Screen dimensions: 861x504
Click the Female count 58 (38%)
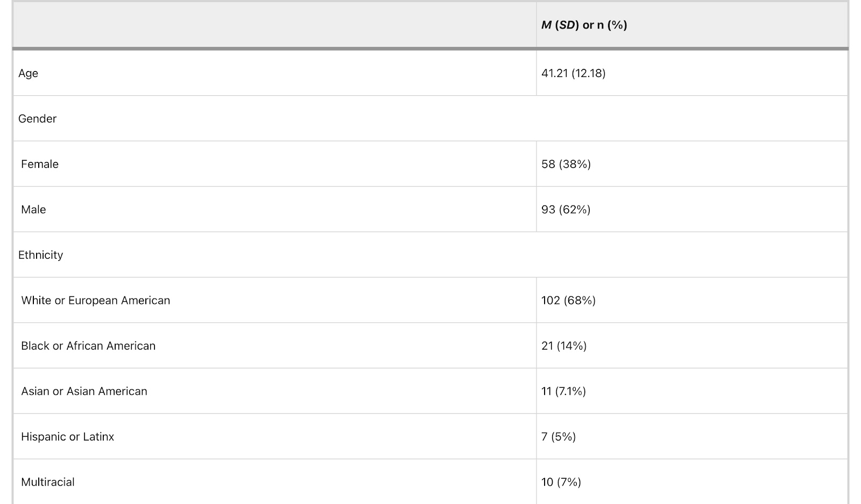click(x=566, y=164)
